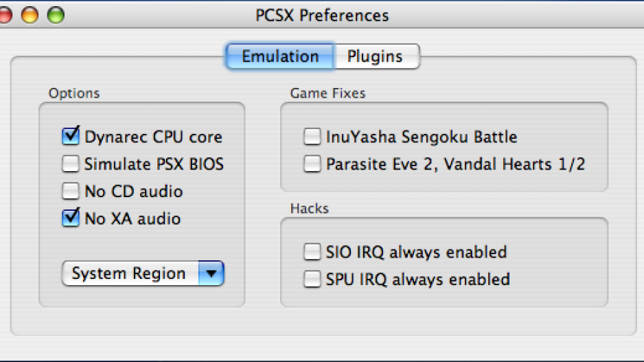Click the red close window button
This screenshot has width=644, height=362.
tap(5, 14)
